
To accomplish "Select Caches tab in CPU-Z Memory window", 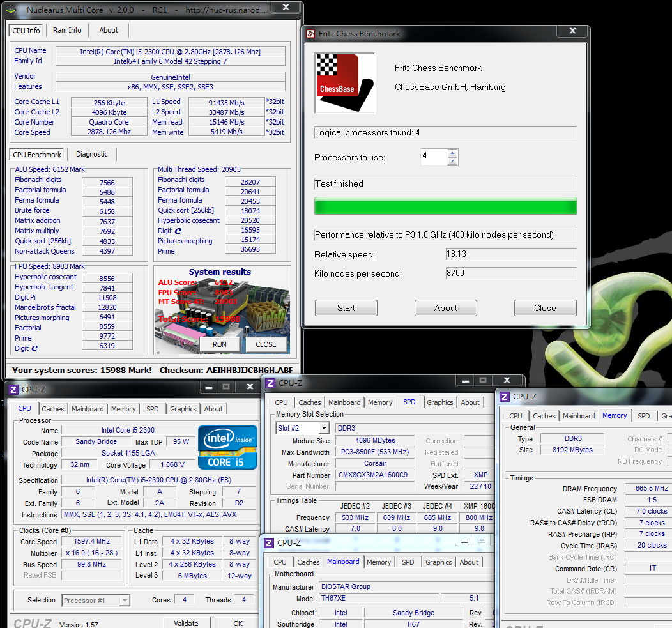I will [x=544, y=416].
